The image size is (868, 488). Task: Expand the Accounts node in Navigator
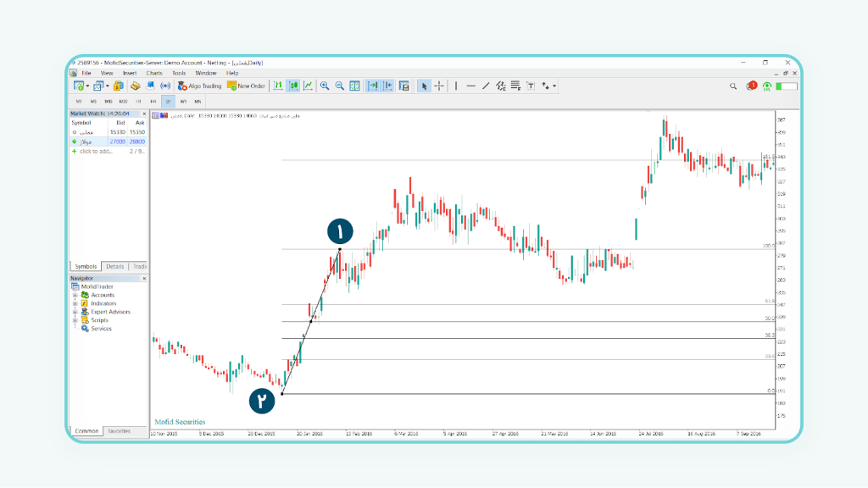75,295
